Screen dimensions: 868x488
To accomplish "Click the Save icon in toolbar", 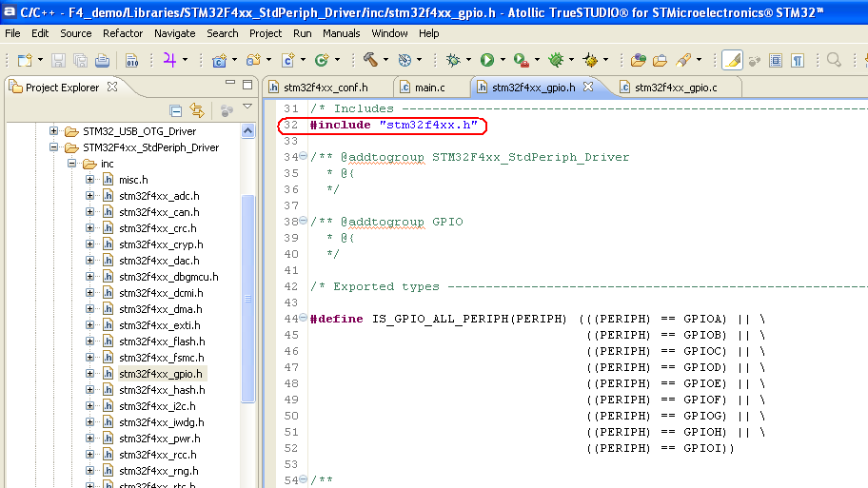I will [x=58, y=60].
